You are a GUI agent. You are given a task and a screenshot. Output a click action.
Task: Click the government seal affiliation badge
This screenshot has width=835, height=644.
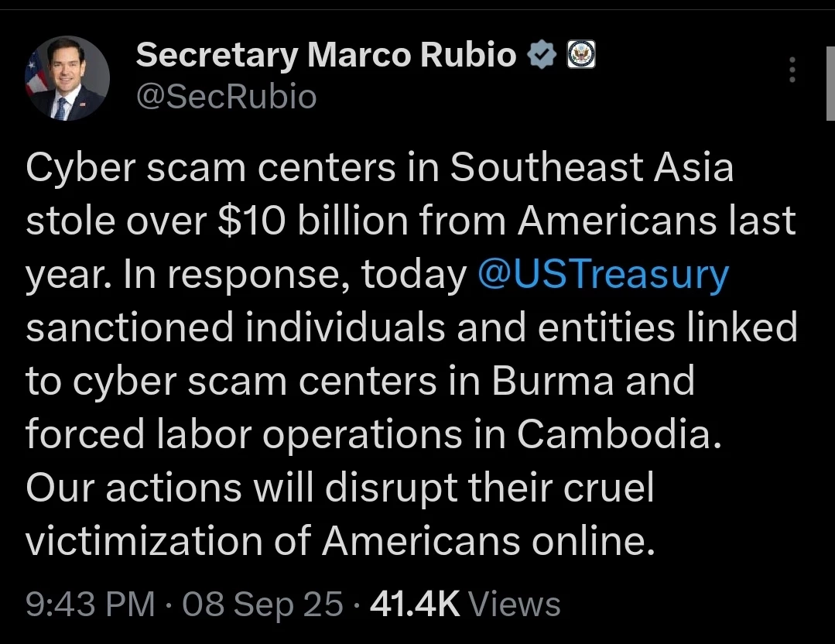coord(581,55)
